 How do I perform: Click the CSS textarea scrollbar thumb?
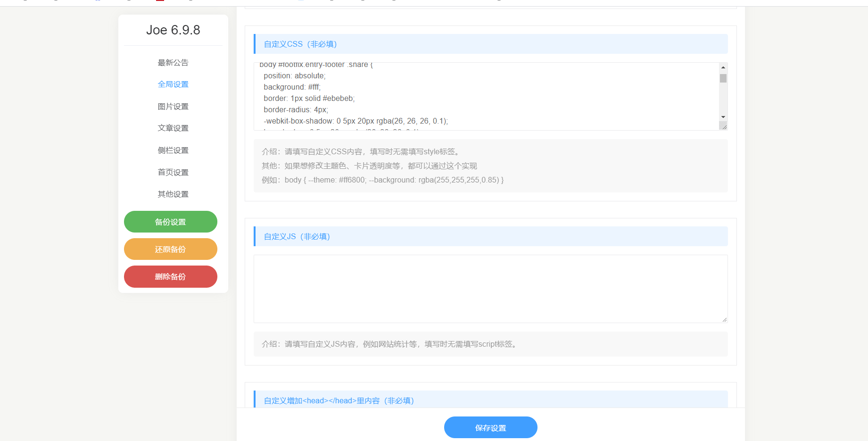[x=723, y=78]
